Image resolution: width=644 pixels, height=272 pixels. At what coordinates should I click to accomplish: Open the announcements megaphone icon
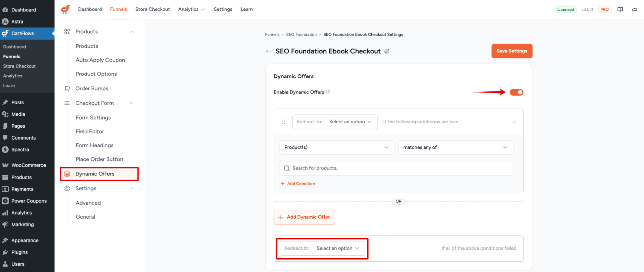click(x=634, y=9)
